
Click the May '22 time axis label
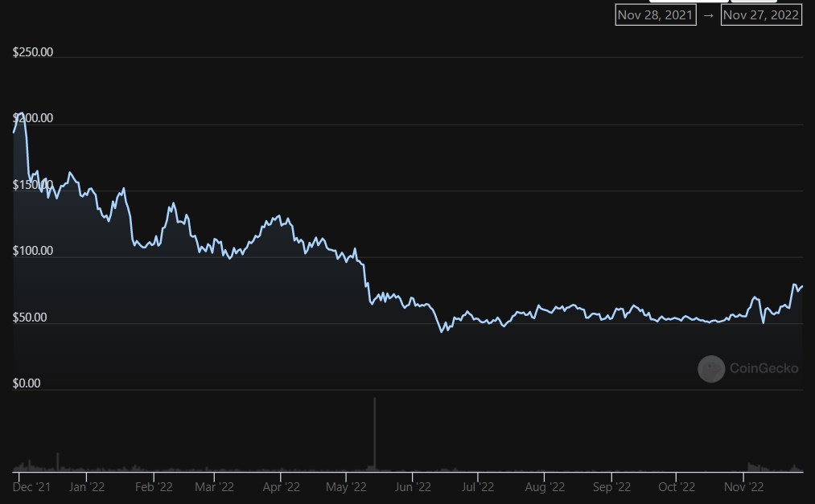346,487
